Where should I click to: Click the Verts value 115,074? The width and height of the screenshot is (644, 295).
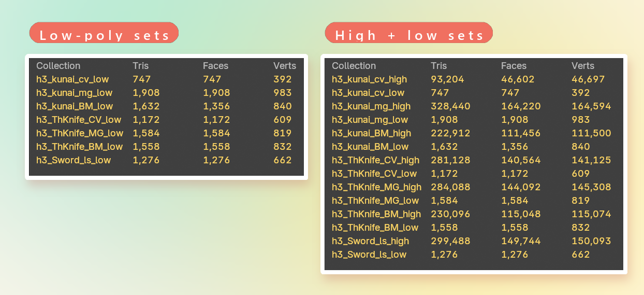pyautogui.click(x=591, y=214)
